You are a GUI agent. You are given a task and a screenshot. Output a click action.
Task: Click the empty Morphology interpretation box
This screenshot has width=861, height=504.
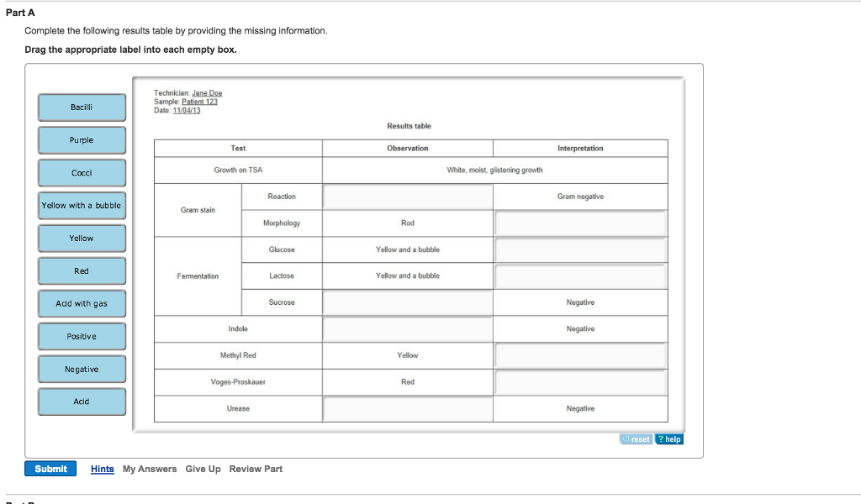point(580,223)
